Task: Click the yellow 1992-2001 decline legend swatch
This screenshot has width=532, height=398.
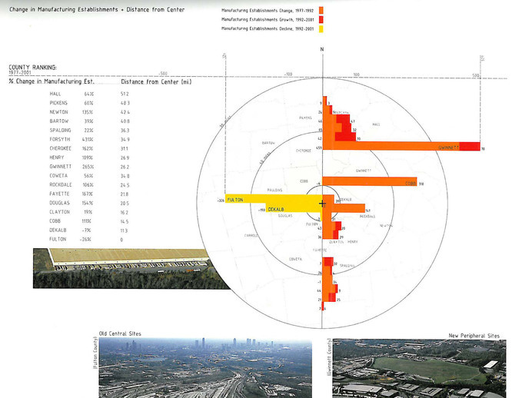Action: click(x=321, y=28)
